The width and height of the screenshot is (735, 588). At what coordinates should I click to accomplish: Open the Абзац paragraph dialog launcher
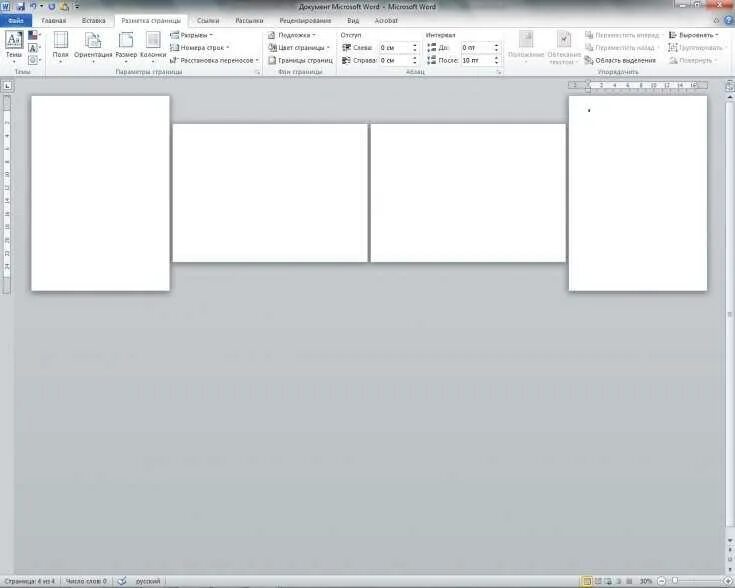(x=499, y=72)
